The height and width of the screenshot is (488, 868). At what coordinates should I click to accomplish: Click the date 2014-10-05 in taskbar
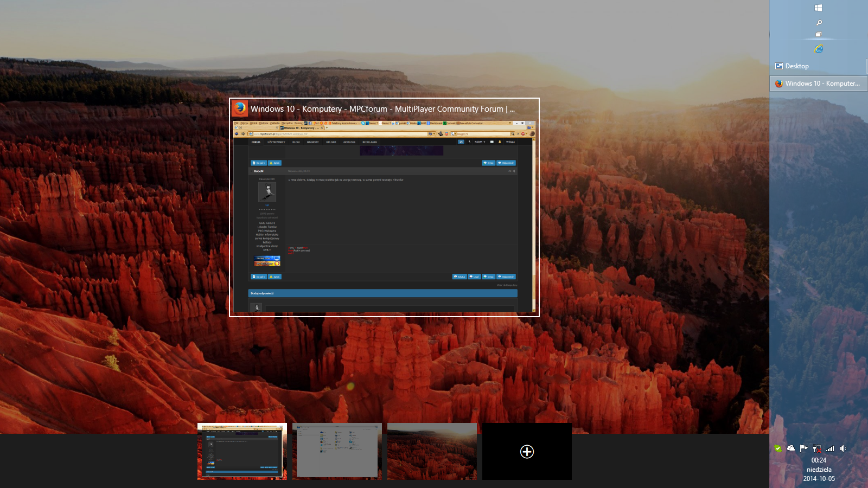pyautogui.click(x=819, y=479)
